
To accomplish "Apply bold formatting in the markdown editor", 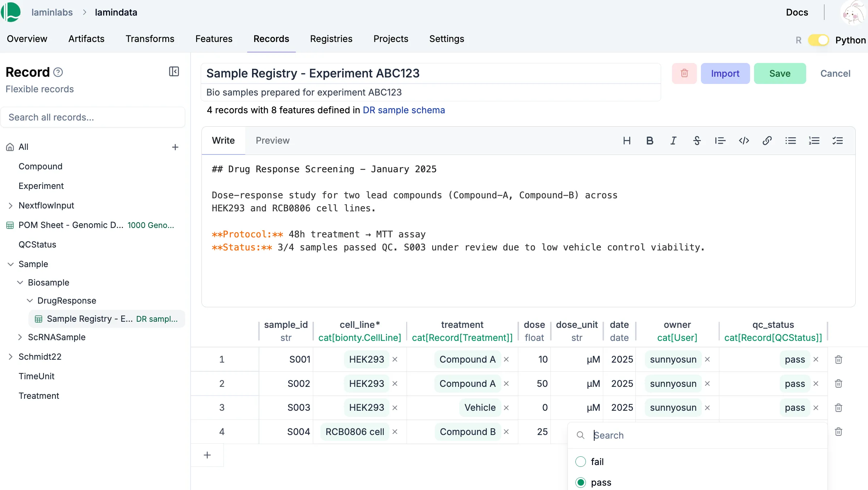I will 650,140.
